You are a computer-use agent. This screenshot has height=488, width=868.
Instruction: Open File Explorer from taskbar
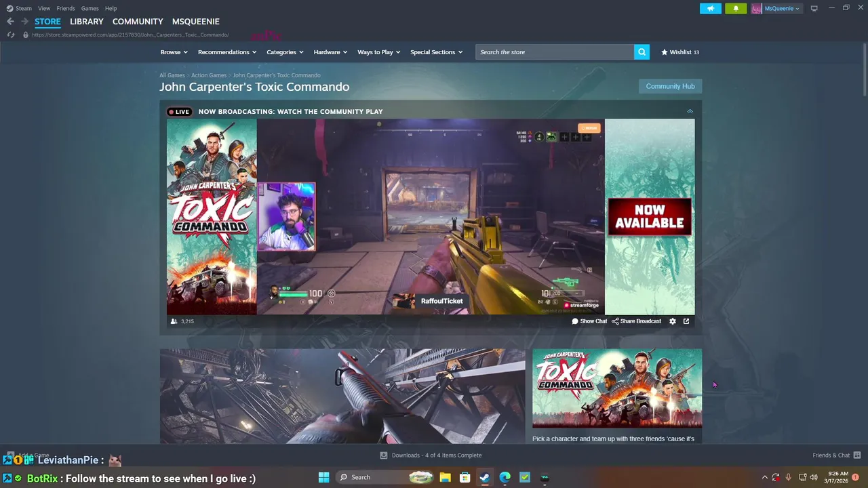tap(445, 477)
